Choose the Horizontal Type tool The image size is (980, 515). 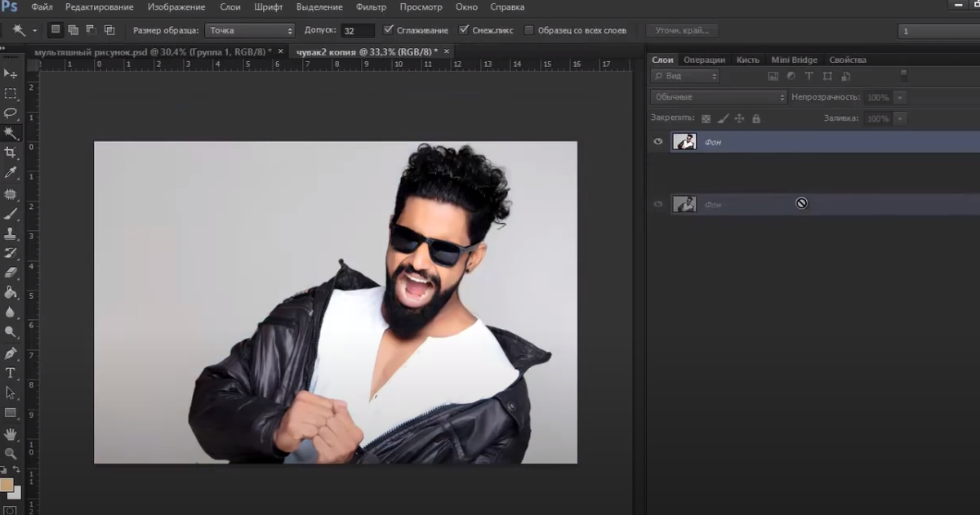pyautogui.click(x=11, y=373)
